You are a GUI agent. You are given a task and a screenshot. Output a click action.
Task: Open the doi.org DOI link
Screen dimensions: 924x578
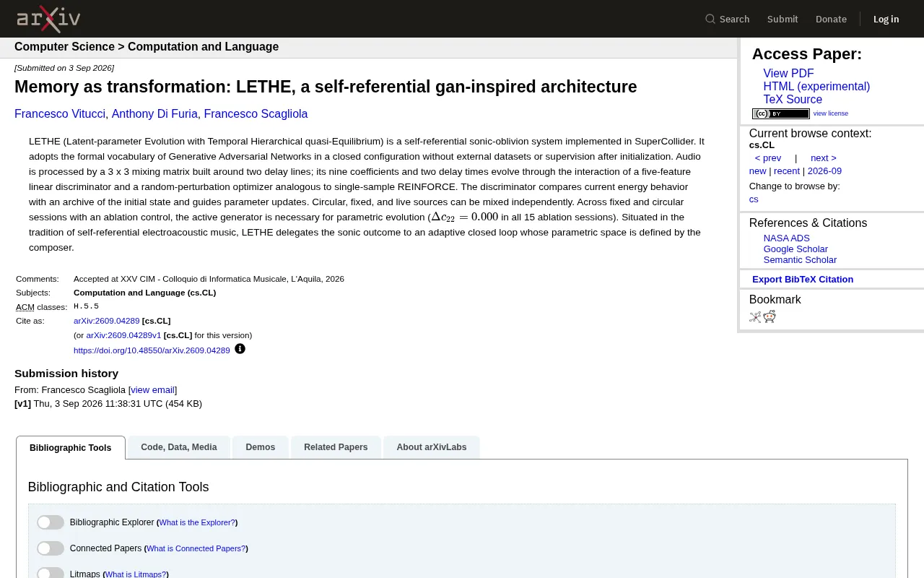coord(152,350)
